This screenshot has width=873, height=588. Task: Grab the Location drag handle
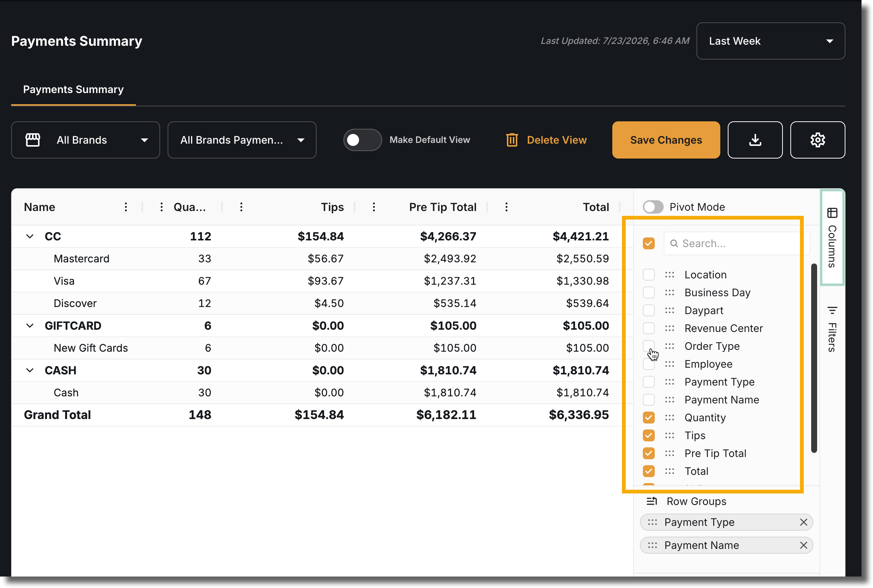[670, 275]
